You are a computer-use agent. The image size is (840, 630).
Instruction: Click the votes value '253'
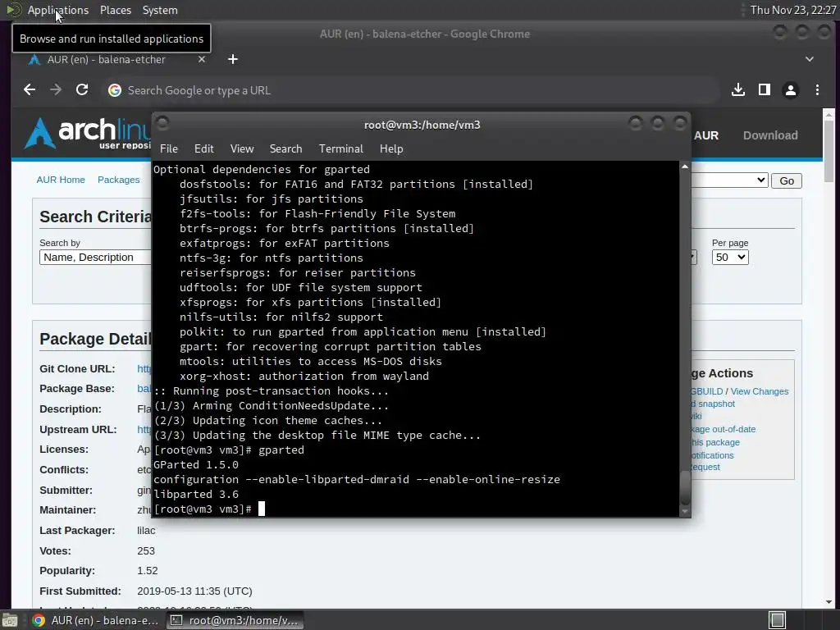tap(146, 550)
